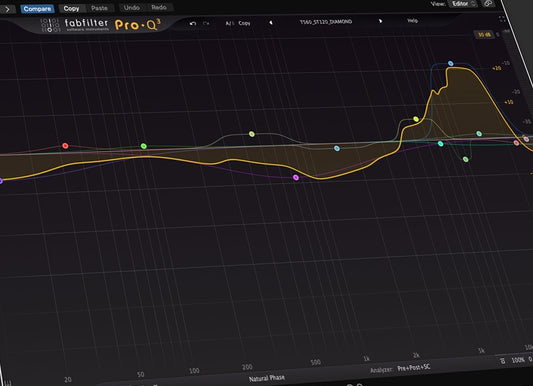
Task: Click the Pro-Q 3 product logo
Action: click(137, 25)
